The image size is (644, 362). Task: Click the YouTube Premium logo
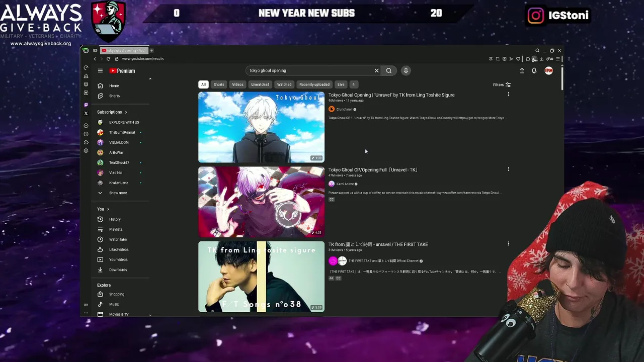click(x=122, y=71)
